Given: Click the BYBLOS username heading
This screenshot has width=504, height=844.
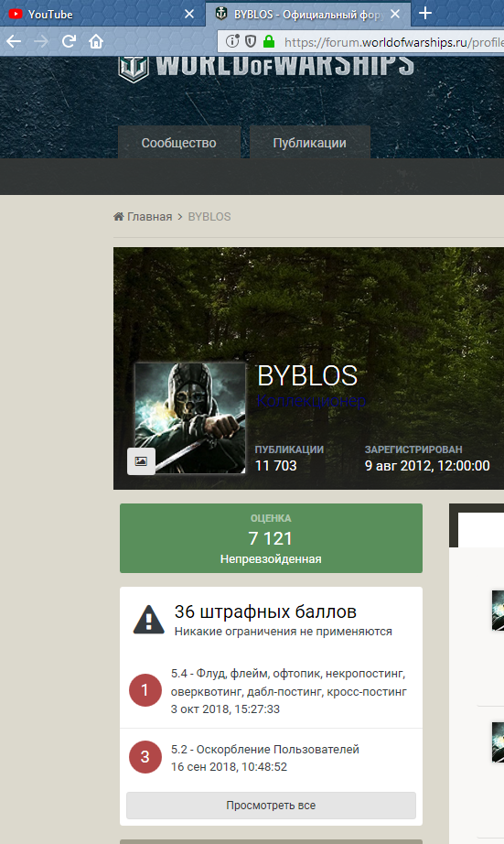Looking at the screenshot, I should (307, 375).
